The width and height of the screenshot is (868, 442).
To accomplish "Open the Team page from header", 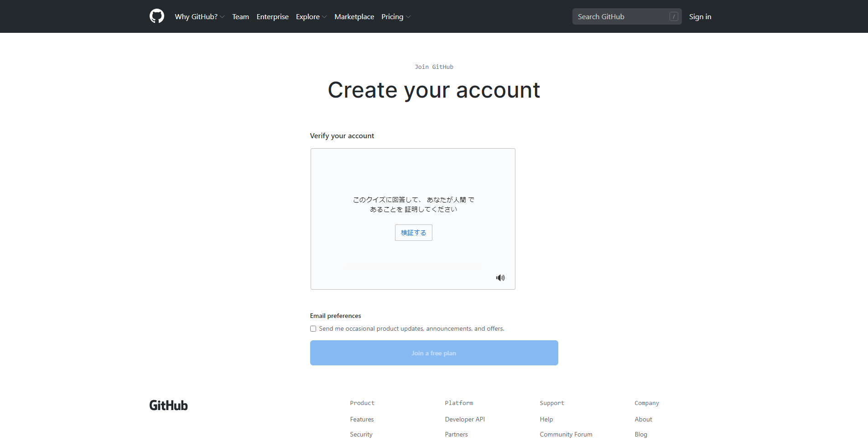I will pyautogui.click(x=240, y=16).
